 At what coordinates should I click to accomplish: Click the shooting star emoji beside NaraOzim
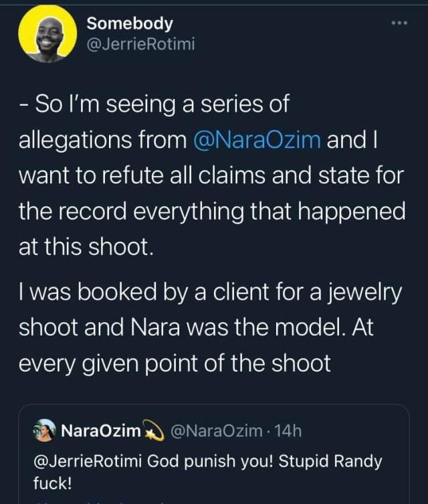pos(155,431)
